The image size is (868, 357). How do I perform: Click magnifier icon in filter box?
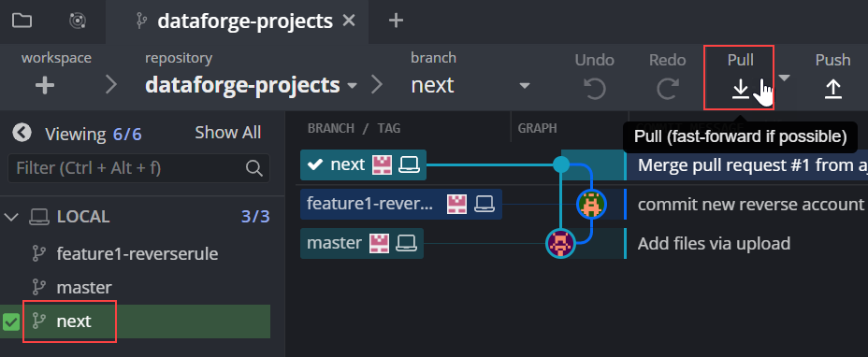(253, 168)
